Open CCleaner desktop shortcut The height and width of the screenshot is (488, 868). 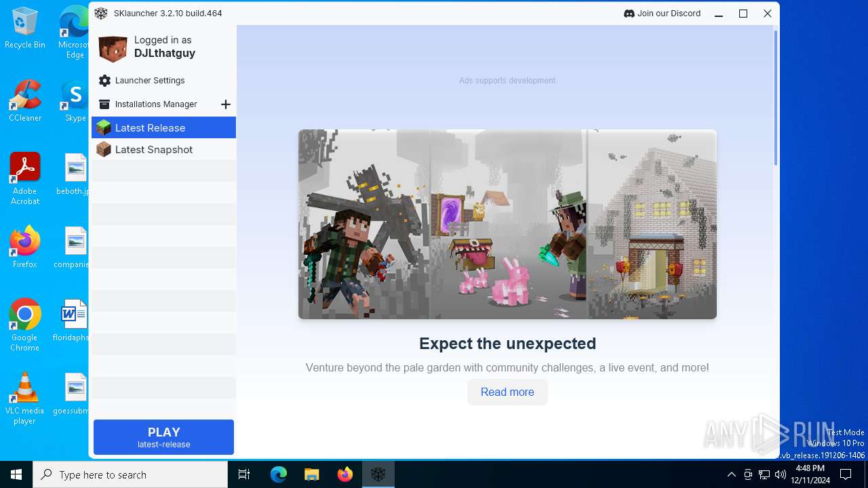point(25,101)
